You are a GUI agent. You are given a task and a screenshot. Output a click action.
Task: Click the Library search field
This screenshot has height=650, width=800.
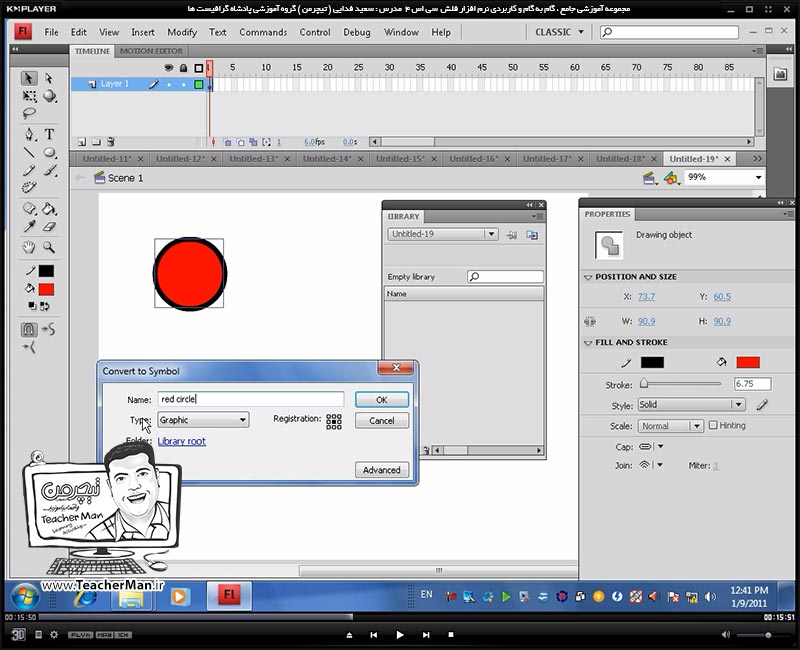505,277
